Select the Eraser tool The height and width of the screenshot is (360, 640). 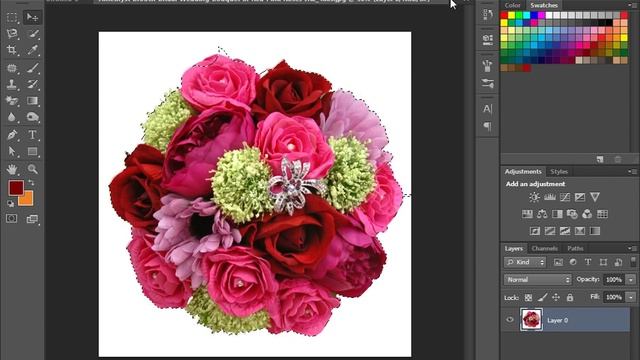pos(12,100)
